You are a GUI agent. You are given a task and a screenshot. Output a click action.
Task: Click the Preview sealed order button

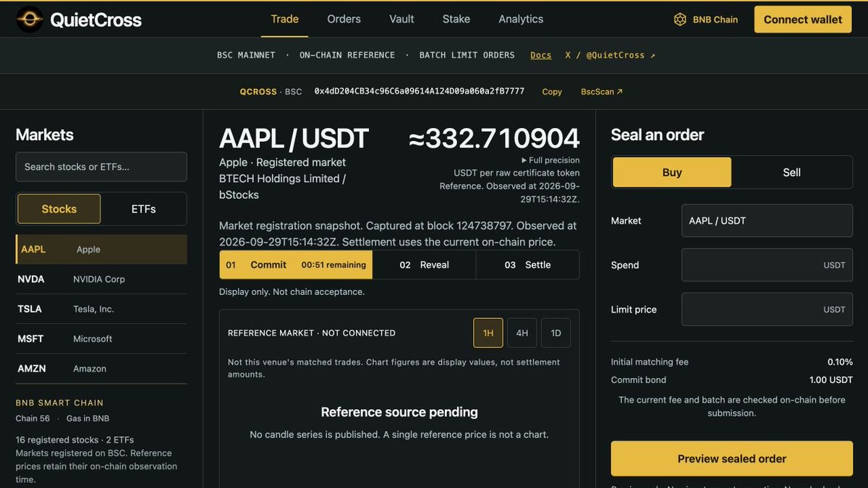pyautogui.click(x=732, y=458)
